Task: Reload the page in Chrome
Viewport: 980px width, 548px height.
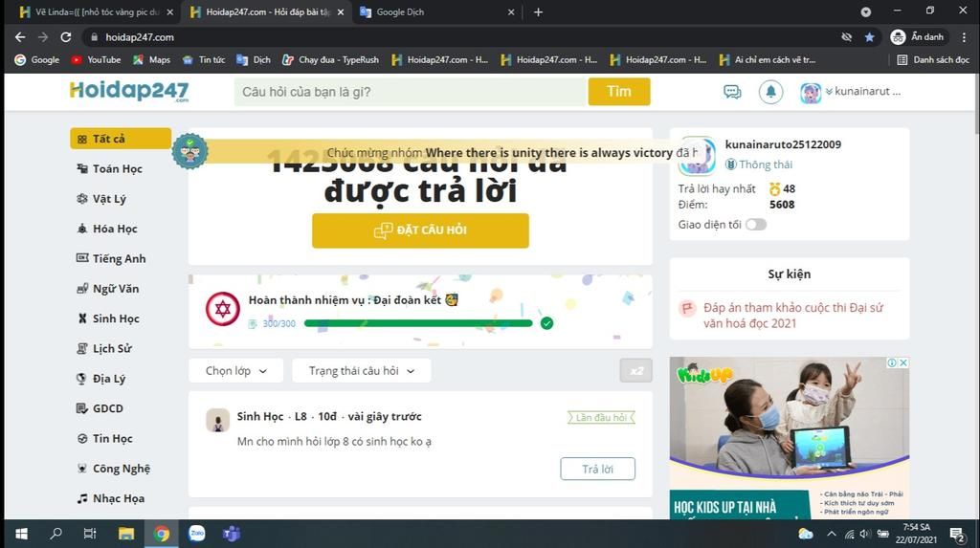Action: [66, 37]
